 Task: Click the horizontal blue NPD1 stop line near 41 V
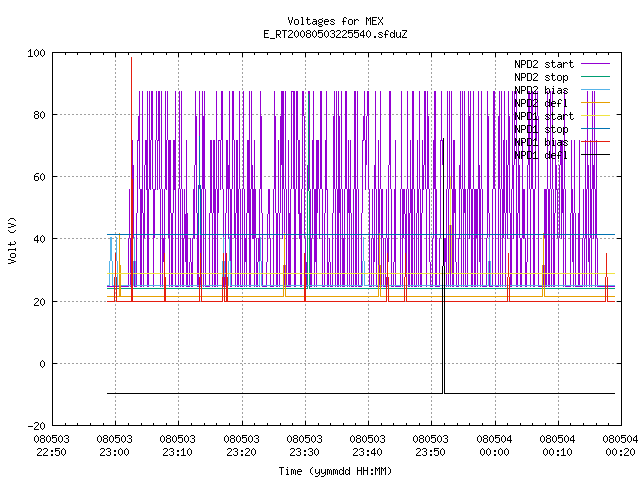point(361,234)
